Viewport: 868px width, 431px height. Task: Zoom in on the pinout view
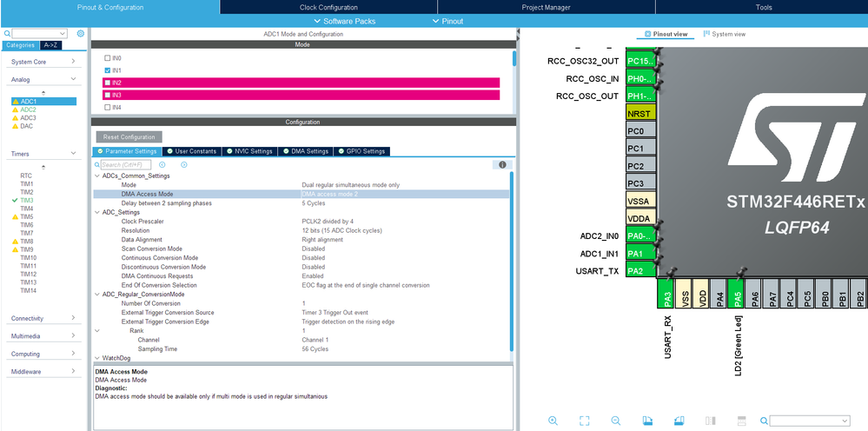coord(553,421)
